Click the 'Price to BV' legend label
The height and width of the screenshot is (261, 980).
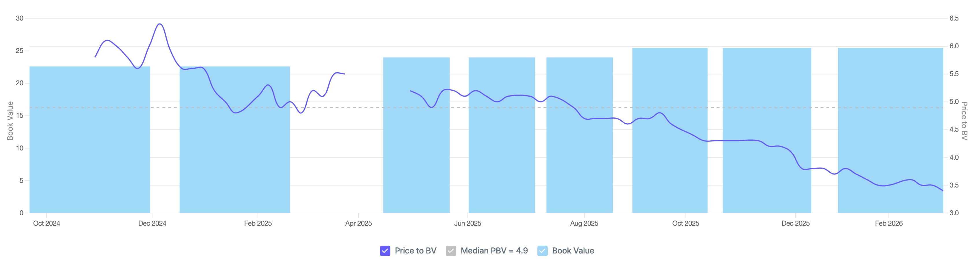click(415, 251)
